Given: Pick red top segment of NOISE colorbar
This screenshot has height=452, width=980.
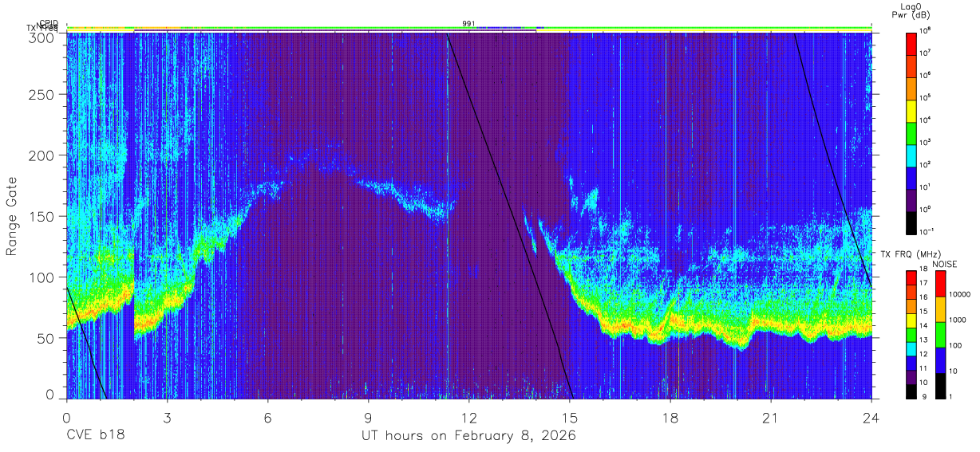Looking at the screenshot, I should 940,284.
